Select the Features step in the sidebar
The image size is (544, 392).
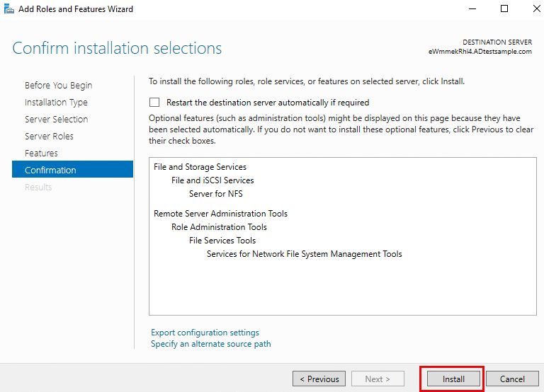coord(41,154)
